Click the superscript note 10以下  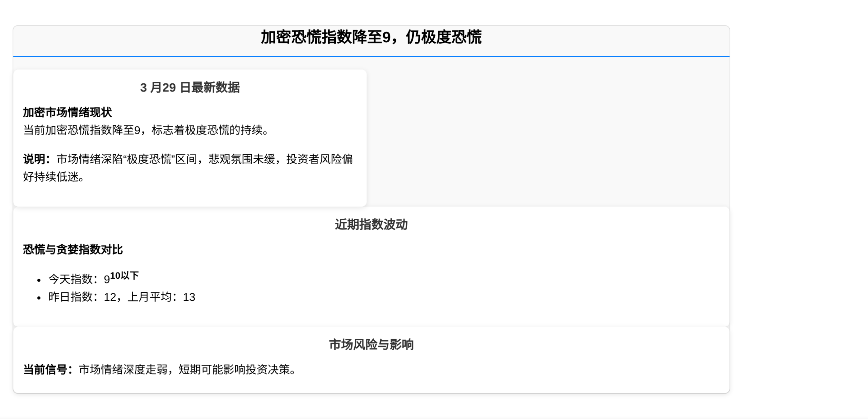[124, 276]
